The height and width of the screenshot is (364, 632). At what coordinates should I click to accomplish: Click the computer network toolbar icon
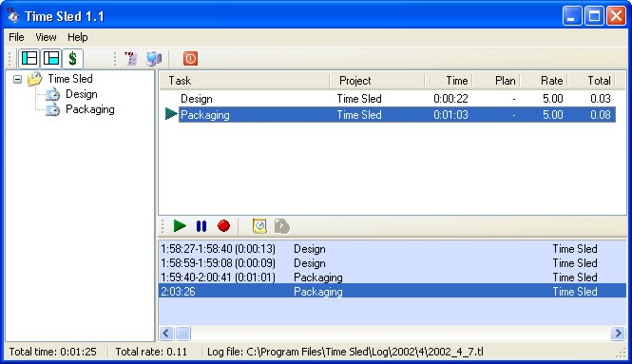[x=154, y=59]
